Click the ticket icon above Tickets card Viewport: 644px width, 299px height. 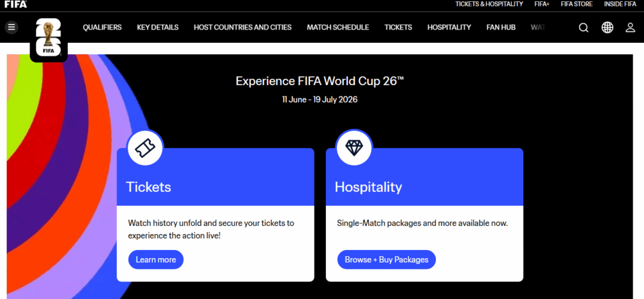145,148
